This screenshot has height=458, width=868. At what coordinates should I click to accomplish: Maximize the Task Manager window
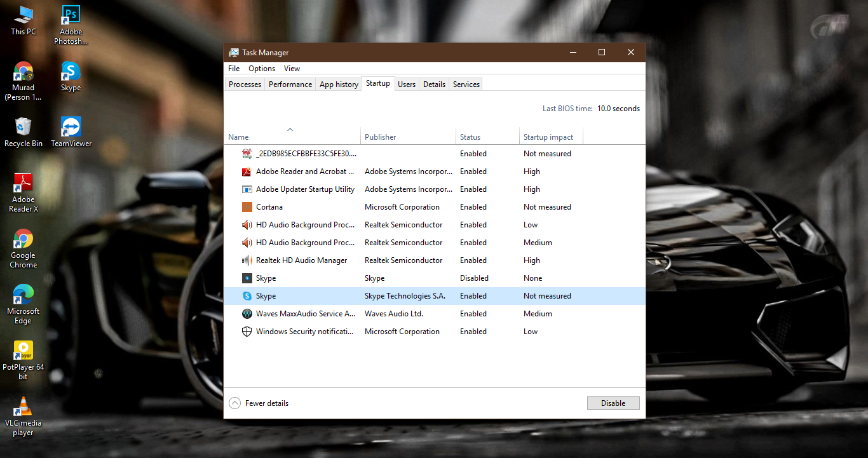pyautogui.click(x=602, y=53)
